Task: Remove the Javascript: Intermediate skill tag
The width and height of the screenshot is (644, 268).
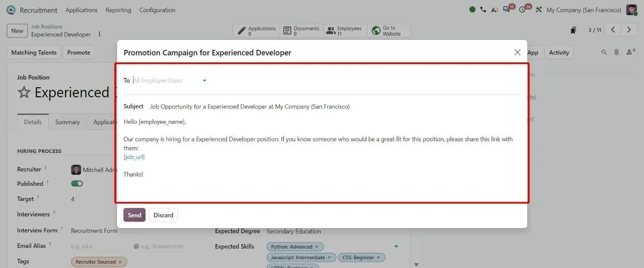Action: [x=329, y=258]
